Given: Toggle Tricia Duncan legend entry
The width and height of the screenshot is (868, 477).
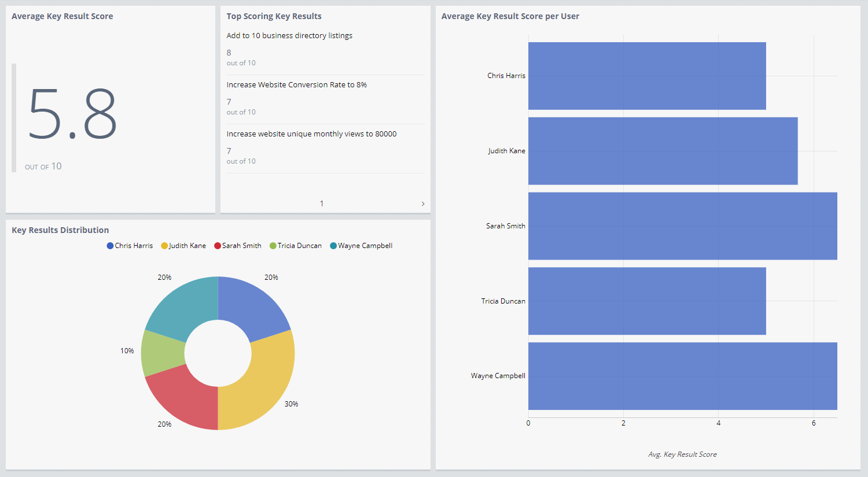Looking at the screenshot, I should pos(295,246).
